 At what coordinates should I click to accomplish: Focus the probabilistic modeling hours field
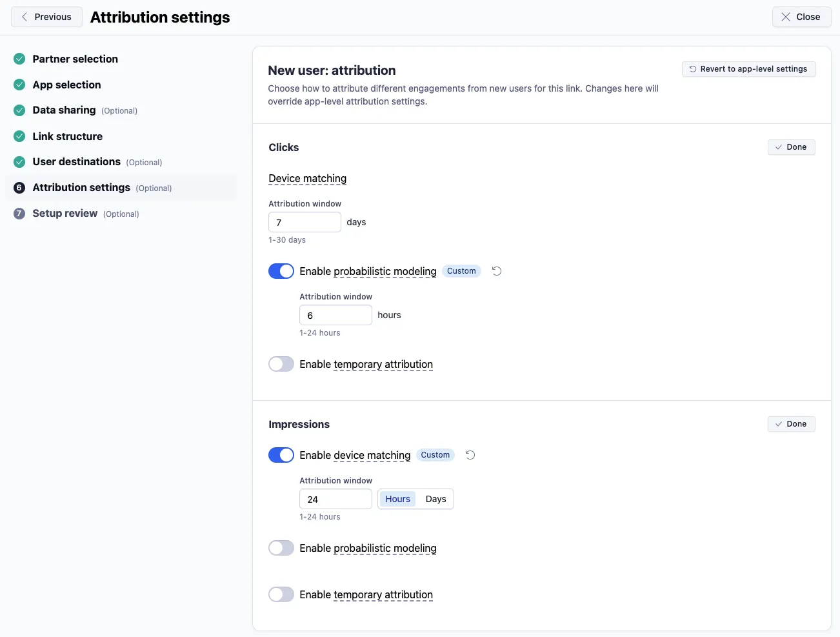coord(335,315)
